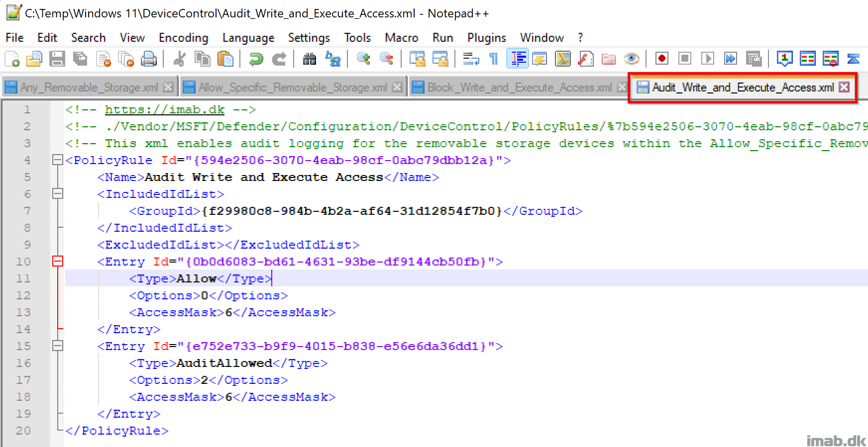Close the Any_Removable_Storage.xml tab

[169, 87]
